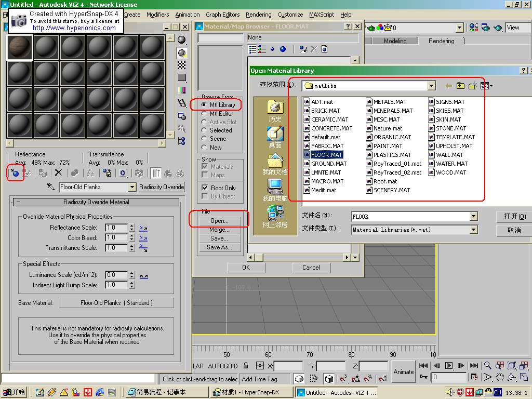Open the Floor-Old Planks material name dropdown

click(x=132, y=187)
